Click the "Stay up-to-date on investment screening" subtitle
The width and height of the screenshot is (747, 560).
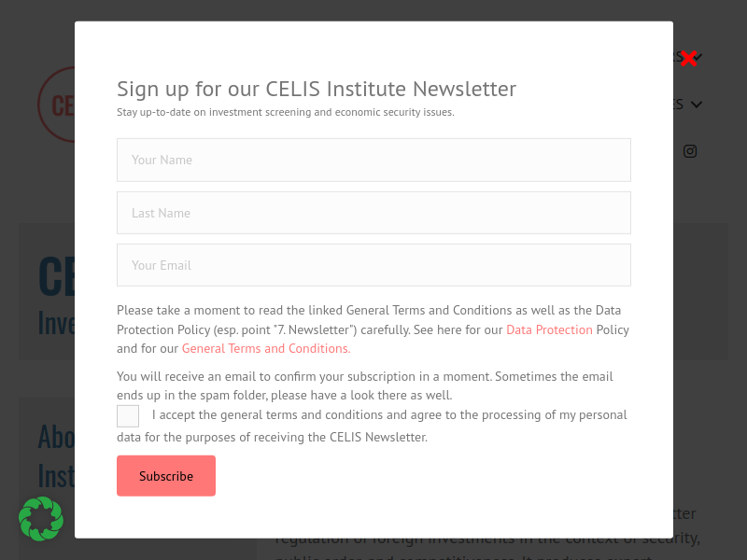pos(285,112)
